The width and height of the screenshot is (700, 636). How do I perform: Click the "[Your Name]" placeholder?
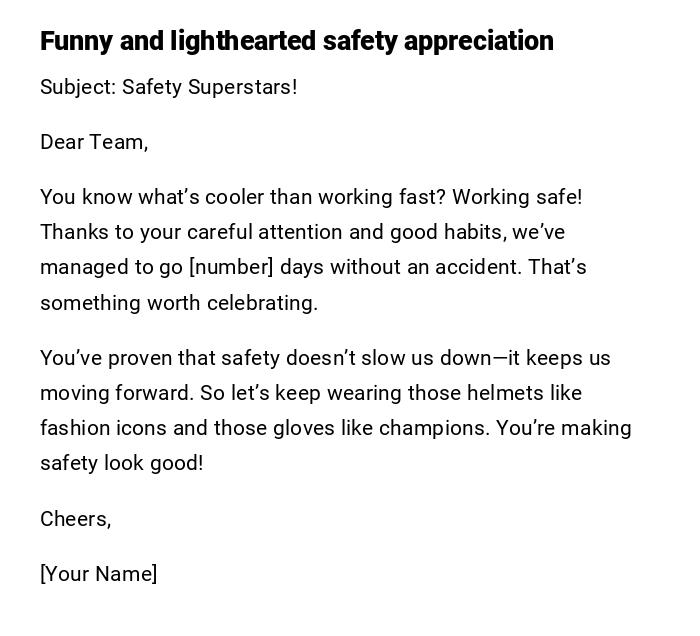tap(98, 574)
